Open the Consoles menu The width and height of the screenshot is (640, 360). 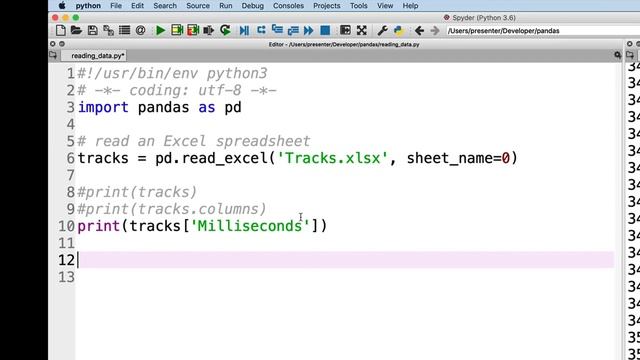[288, 6]
